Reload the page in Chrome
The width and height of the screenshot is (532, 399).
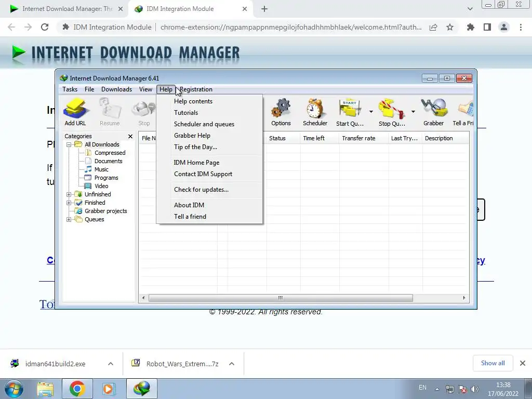tap(45, 27)
